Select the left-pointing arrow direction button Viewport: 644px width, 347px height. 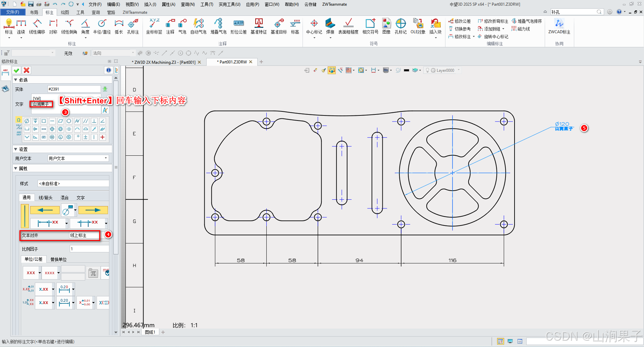click(x=45, y=210)
